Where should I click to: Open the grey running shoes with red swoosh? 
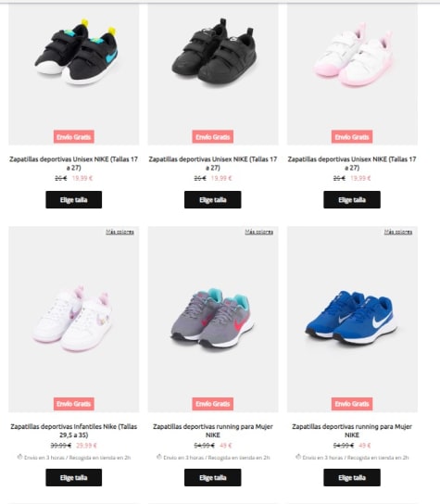pos(213,320)
